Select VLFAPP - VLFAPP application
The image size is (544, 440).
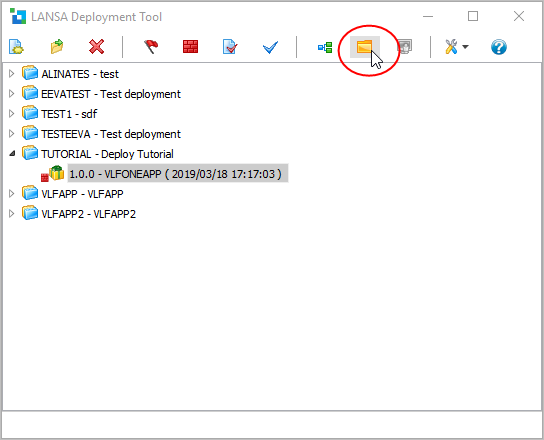pos(82,194)
